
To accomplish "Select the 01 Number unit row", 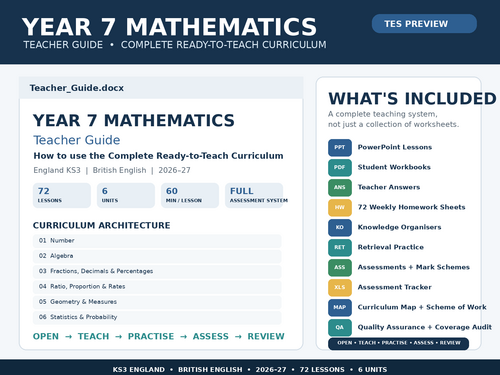I will pos(157,241).
